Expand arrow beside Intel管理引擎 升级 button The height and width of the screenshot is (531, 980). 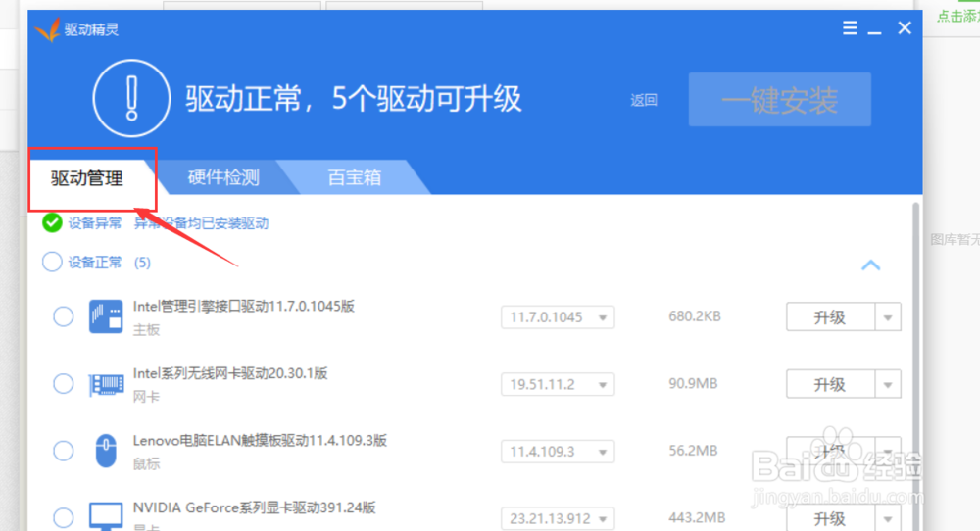click(x=888, y=317)
